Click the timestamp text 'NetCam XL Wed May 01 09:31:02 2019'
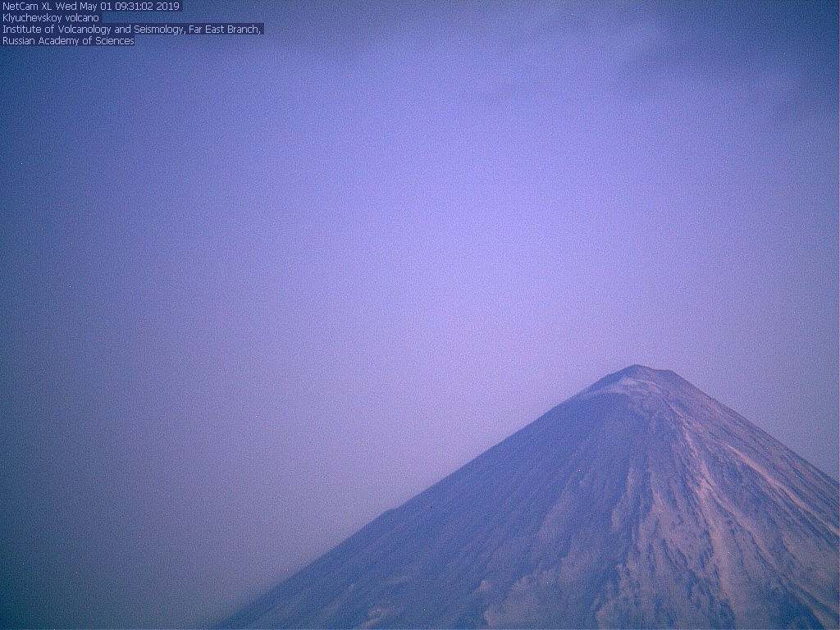 [x=91, y=7]
